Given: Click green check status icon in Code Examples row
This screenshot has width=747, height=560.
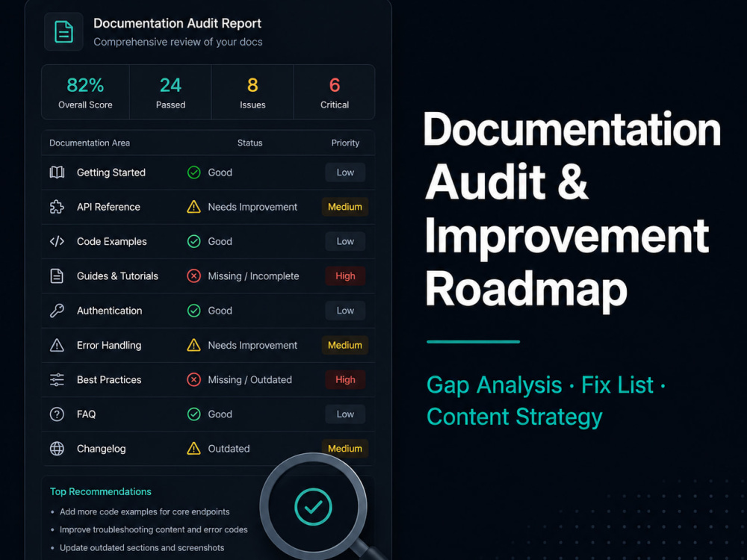Looking at the screenshot, I should click(x=194, y=241).
